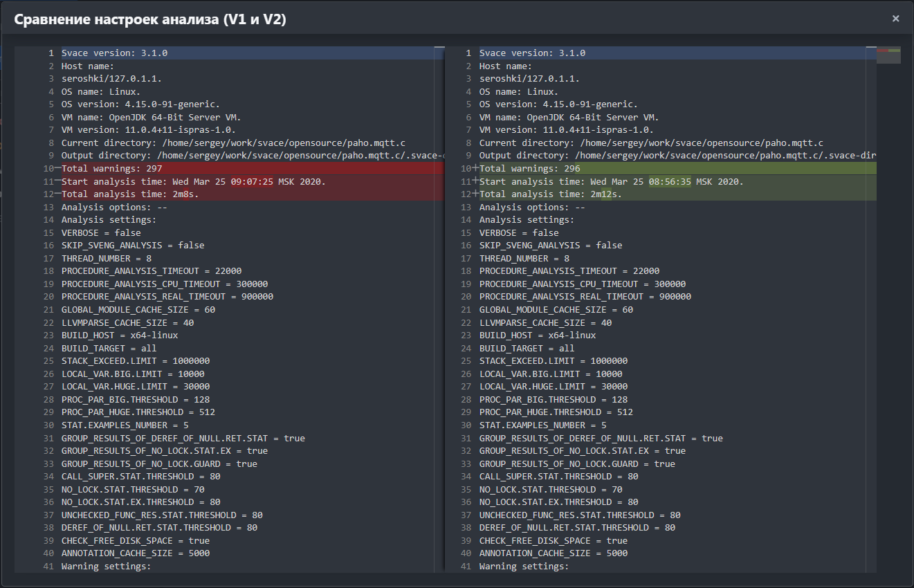Click 'CALL_SUPER.STAT.THRESHOLD = 80' in right pane
Screen dimensions: 914x588
(x=559, y=476)
